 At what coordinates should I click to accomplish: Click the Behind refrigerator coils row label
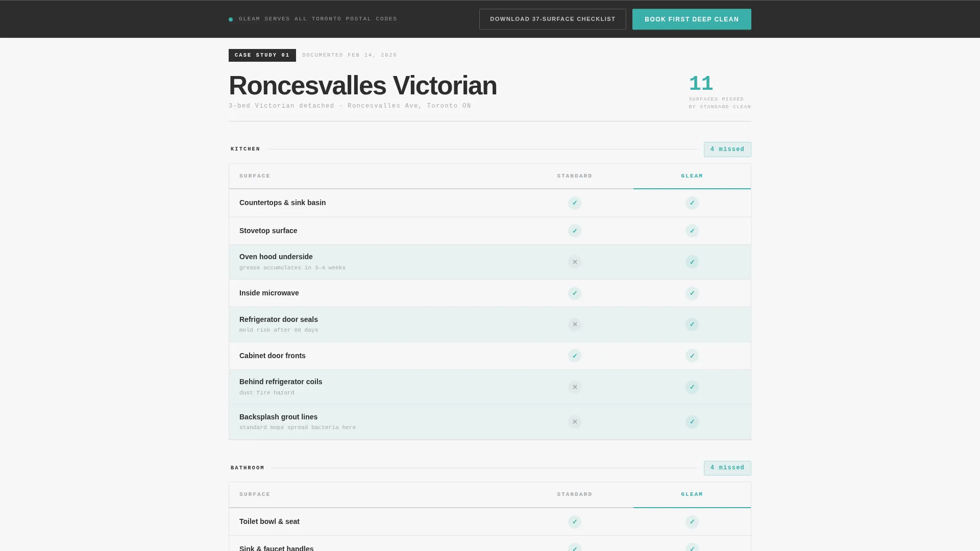pos(281,382)
